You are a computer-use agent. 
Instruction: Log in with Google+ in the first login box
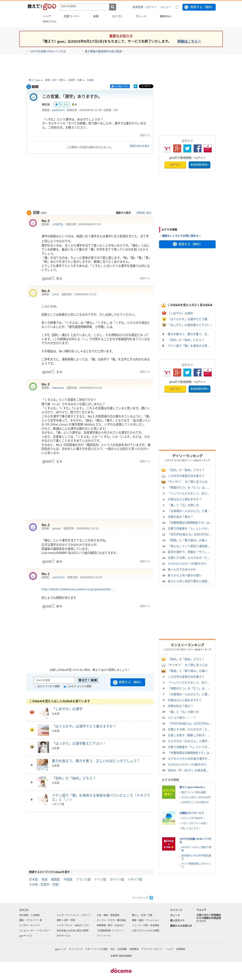coord(177,149)
